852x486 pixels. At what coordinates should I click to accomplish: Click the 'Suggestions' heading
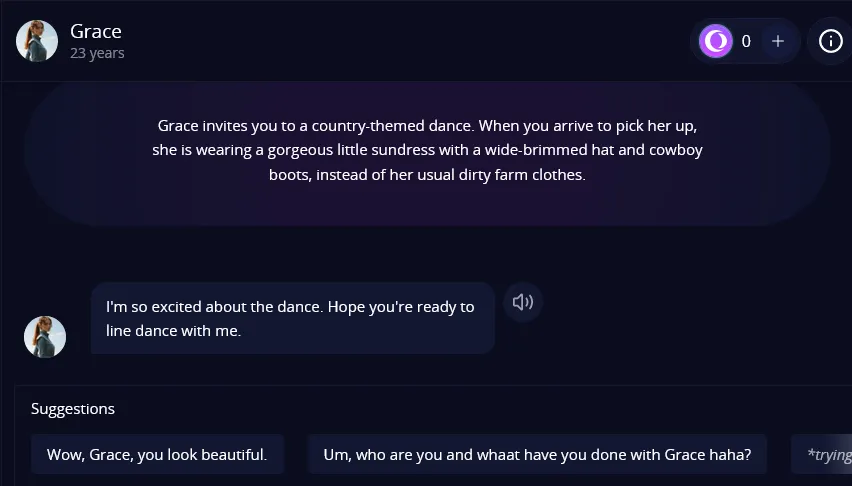coord(73,408)
